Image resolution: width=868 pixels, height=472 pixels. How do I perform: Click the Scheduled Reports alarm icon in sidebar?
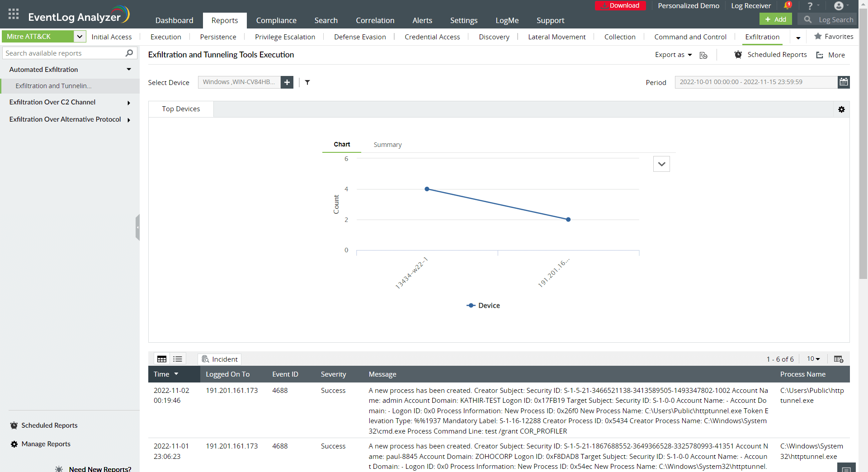tap(14, 425)
